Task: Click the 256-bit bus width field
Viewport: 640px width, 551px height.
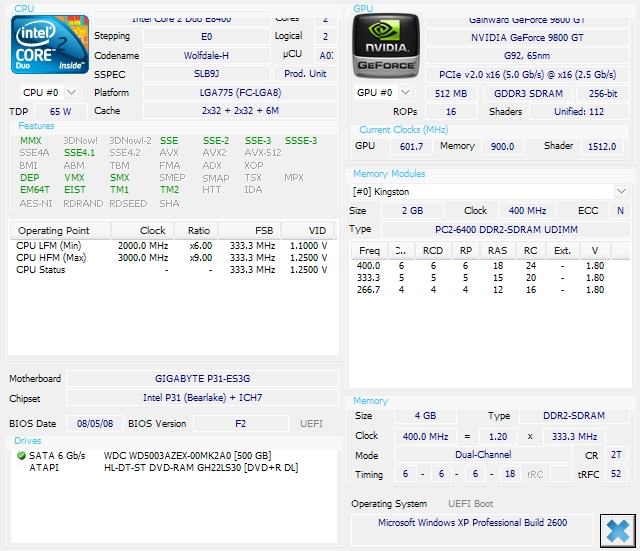Action: click(x=603, y=93)
